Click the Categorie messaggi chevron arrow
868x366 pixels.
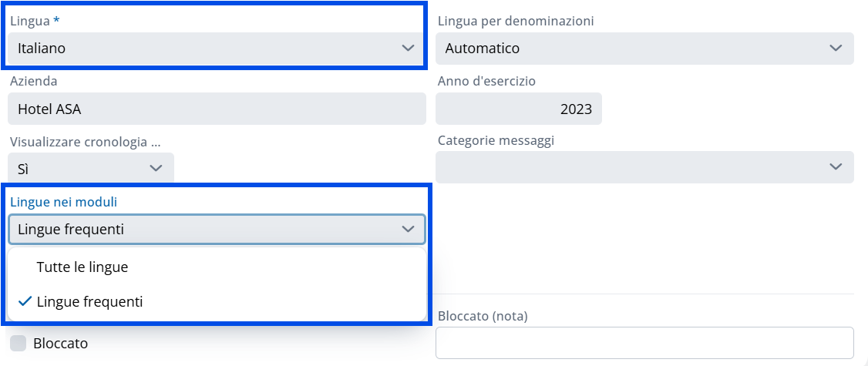[x=836, y=167]
